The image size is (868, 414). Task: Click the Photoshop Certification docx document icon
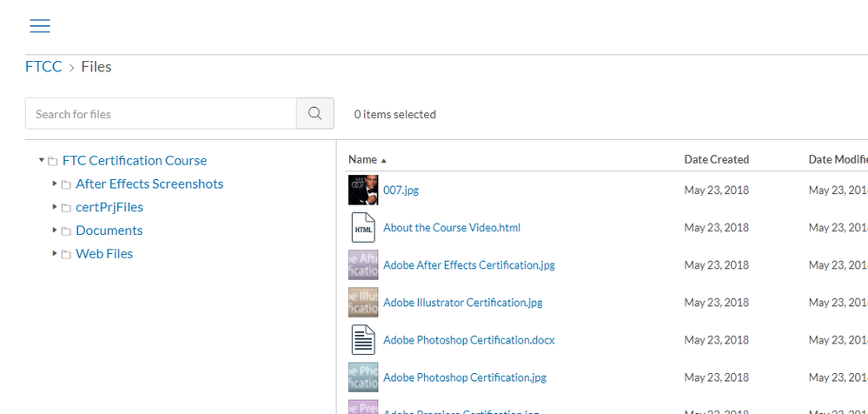pos(362,340)
